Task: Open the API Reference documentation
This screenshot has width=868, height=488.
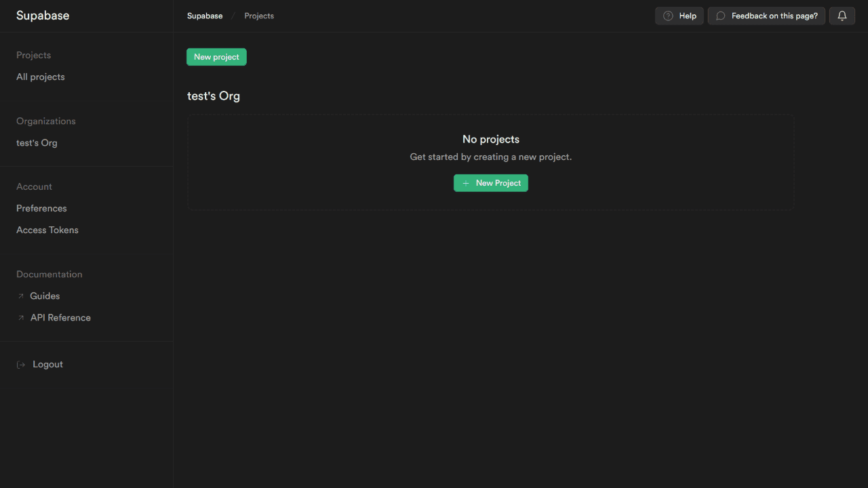Action: 60,317
